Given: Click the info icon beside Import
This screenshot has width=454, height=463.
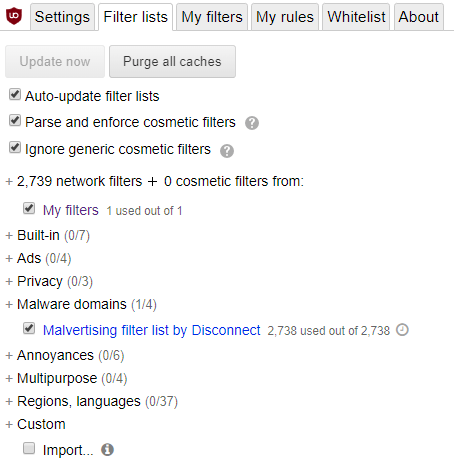Looking at the screenshot, I should click(x=108, y=450).
